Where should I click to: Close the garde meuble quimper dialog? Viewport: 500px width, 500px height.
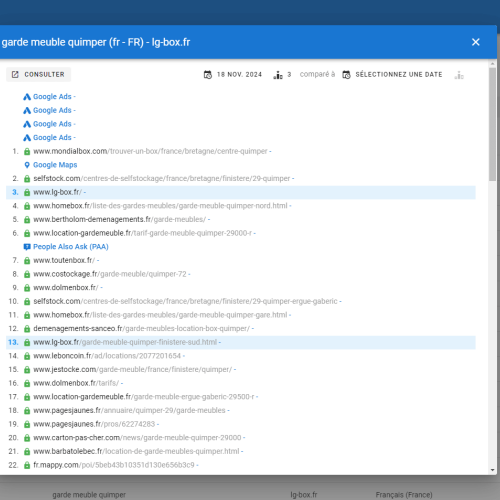click(476, 42)
